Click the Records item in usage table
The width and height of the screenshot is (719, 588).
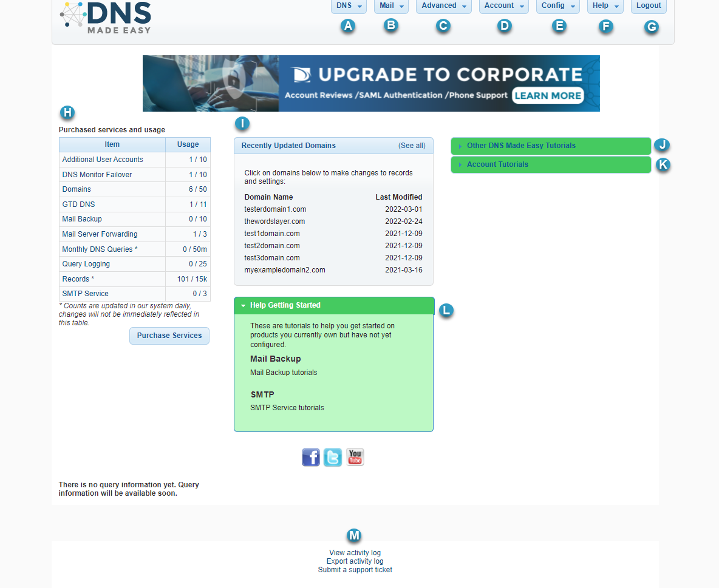click(78, 279)
